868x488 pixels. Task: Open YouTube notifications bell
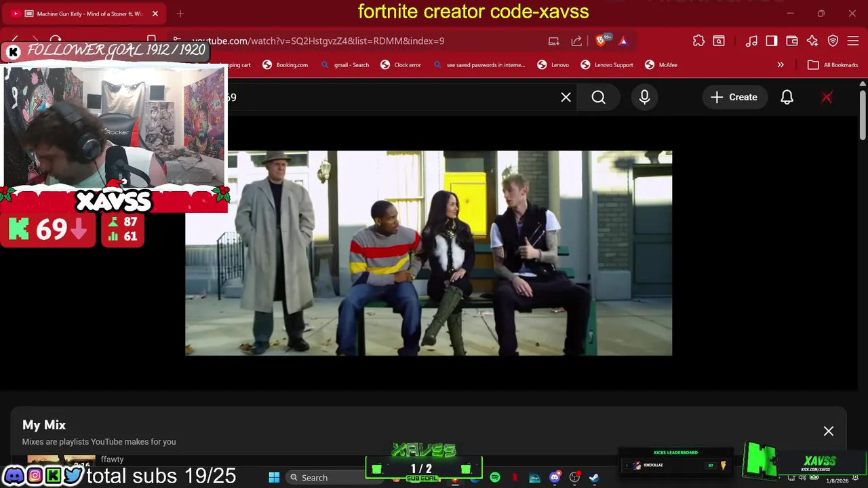tap(787, 98)
